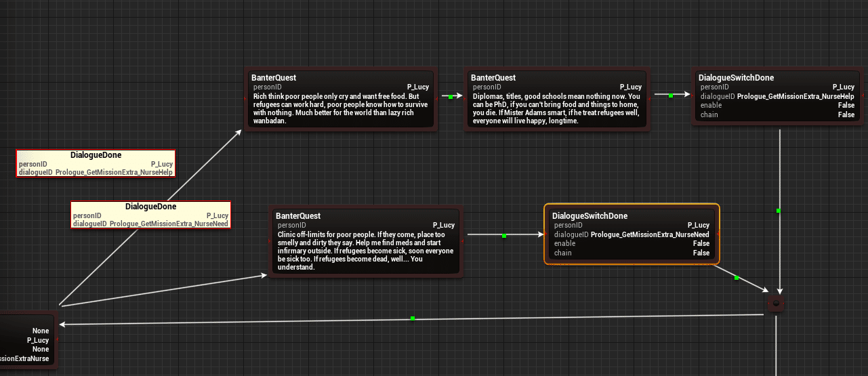Select the DialogueDone comment box for NurseNeed
Image resolution: width=868 pixels, height=376 pixels.
coord(150,215)
